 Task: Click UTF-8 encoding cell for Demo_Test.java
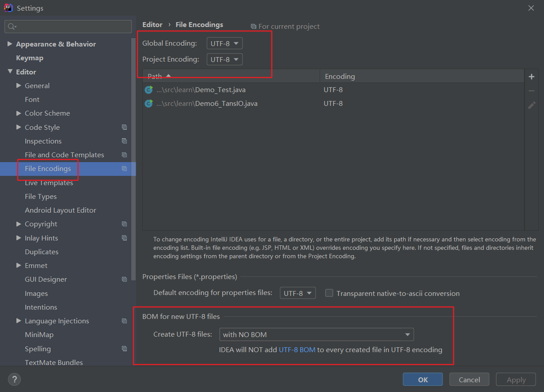pyautogui.click(x=333, y=90)
